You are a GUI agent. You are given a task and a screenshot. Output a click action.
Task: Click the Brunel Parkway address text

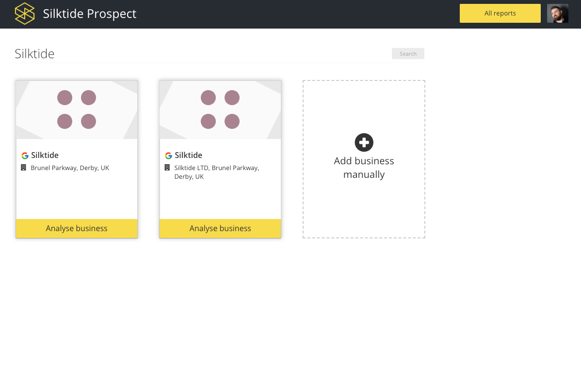click(x=70, y=168)
